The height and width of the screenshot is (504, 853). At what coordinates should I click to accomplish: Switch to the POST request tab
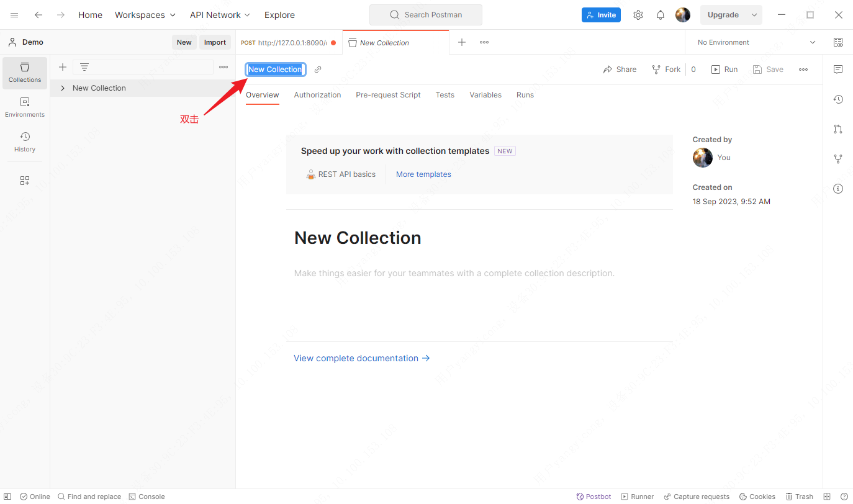coord(289,43)
